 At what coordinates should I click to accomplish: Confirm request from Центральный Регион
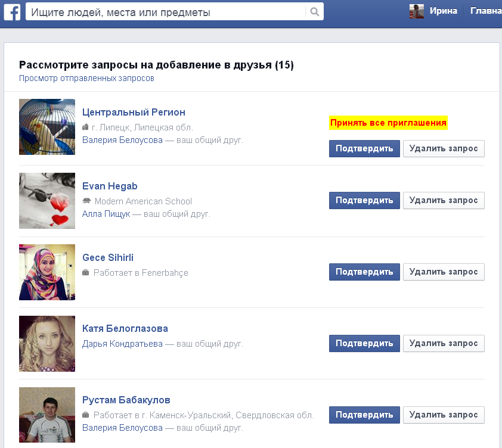coord(364,148)
